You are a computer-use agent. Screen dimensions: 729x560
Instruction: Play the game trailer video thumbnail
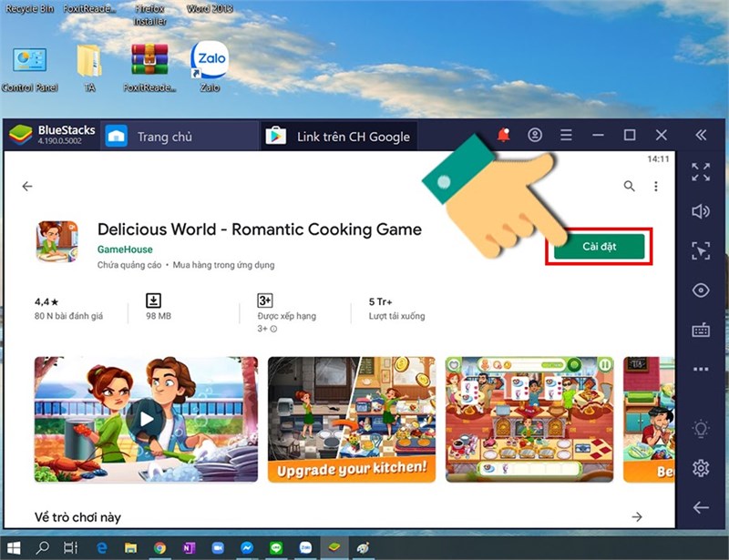(x=146, y=419)
